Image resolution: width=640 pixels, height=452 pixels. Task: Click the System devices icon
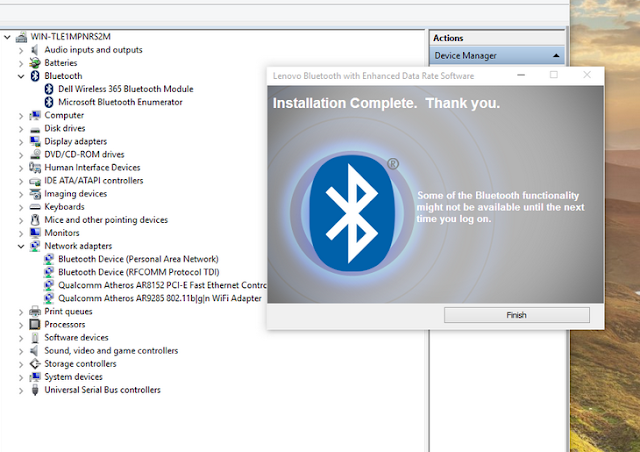(x=35, y=377)
